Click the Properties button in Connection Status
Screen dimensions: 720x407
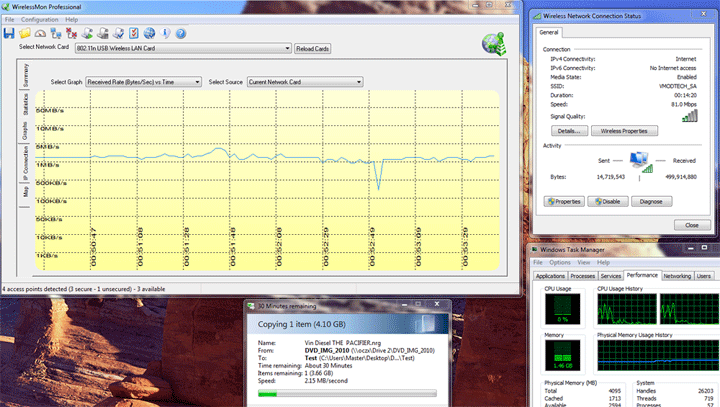564,201
